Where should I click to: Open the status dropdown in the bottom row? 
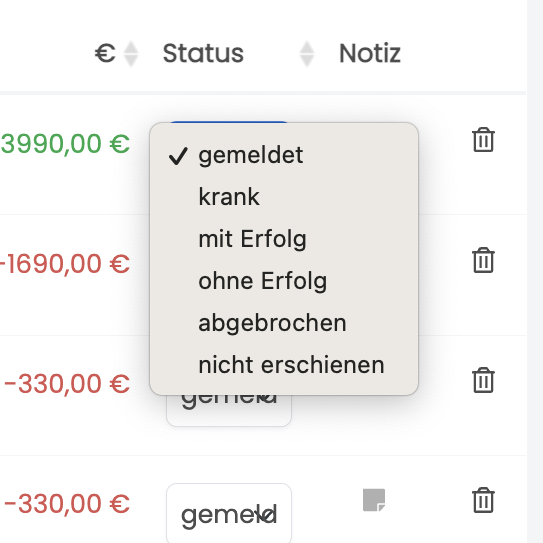click(229, 513)
